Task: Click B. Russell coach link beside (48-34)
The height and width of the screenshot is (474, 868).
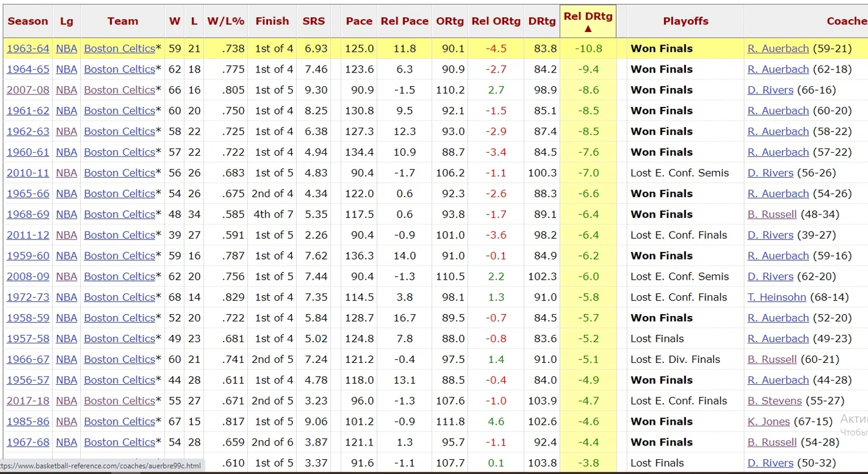Action: 772,214
